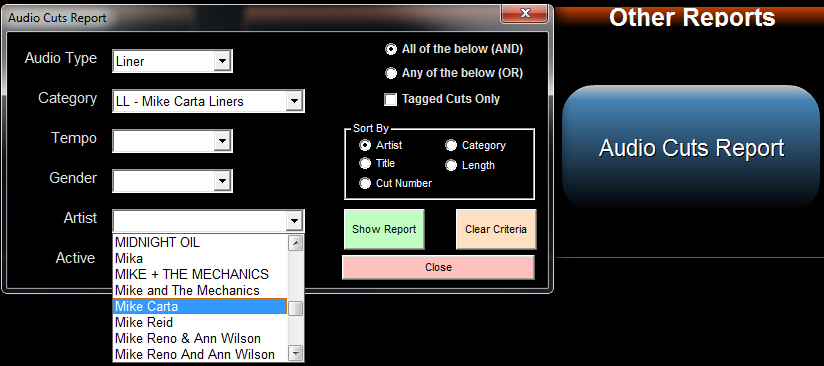Sort by Category radio button

point(451,145)
